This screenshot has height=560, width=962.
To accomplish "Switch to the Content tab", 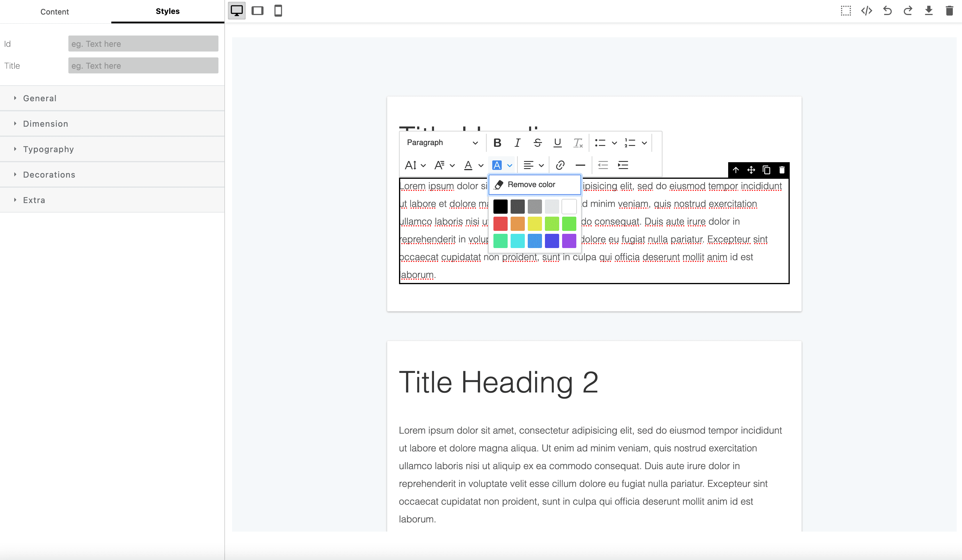I will point(55,11).
